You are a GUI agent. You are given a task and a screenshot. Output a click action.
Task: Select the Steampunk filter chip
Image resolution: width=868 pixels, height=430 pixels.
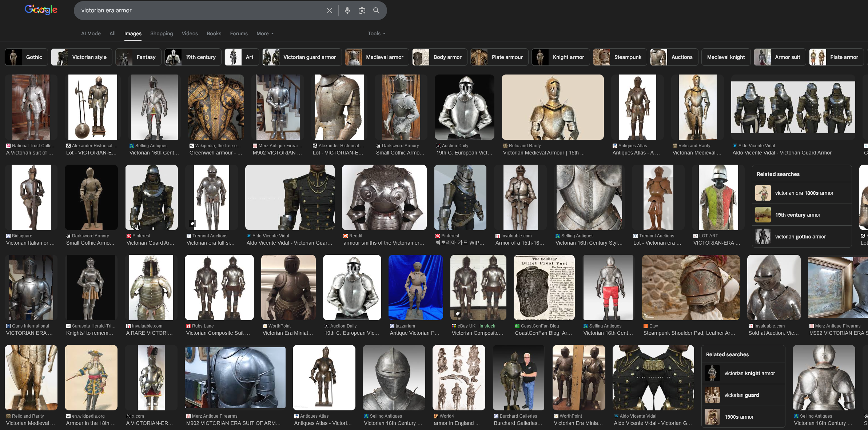tap(620, 57)
